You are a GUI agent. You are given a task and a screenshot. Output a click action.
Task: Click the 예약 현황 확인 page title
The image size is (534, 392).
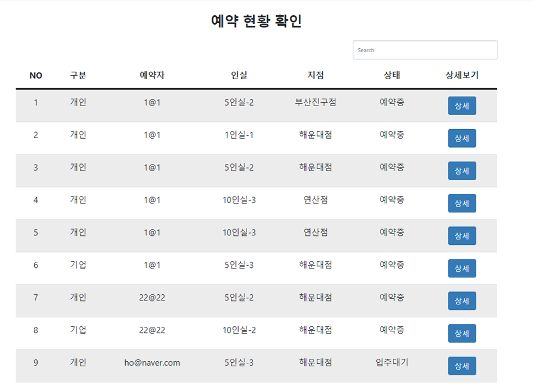point(256,21)
